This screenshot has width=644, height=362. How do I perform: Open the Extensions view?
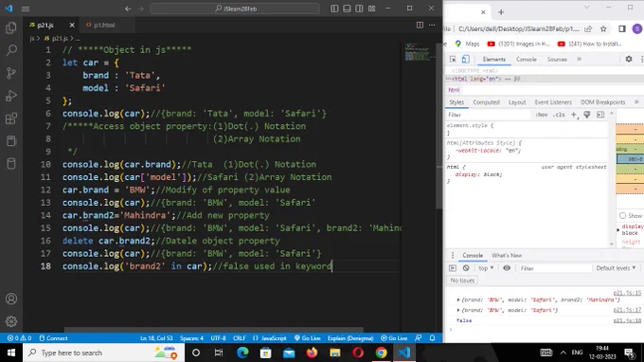(x=11, y=118)
